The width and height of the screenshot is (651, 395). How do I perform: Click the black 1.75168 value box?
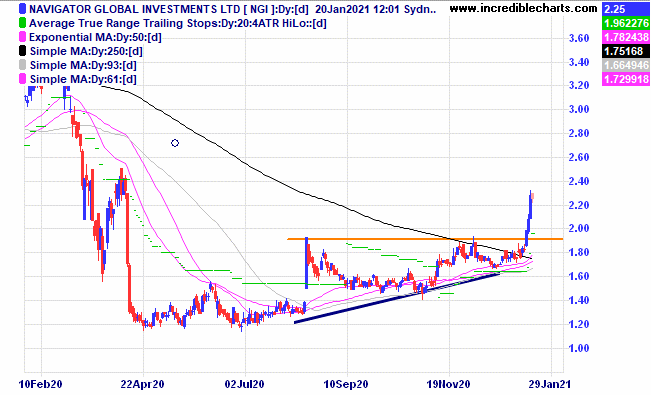(626, 51)
